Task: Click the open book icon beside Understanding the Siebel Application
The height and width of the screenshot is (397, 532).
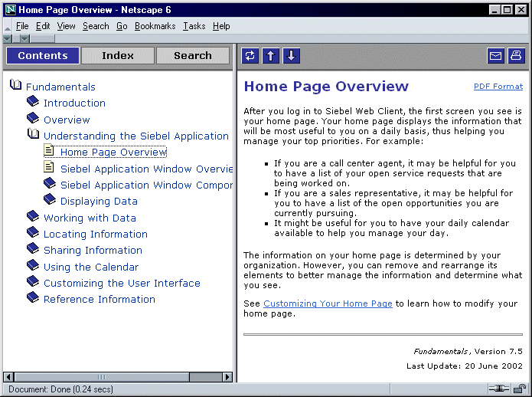Action: [x=33, y=134]
